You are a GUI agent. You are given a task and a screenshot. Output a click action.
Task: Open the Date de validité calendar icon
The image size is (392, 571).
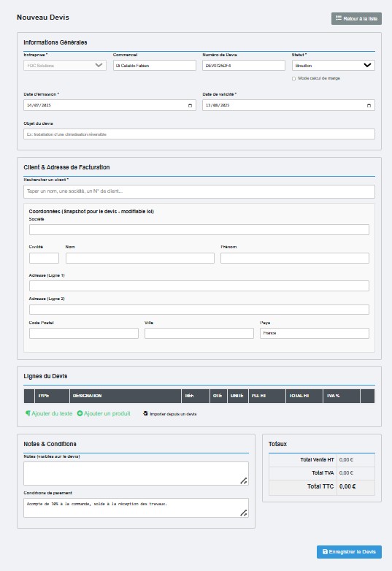(x=369, y=106)
